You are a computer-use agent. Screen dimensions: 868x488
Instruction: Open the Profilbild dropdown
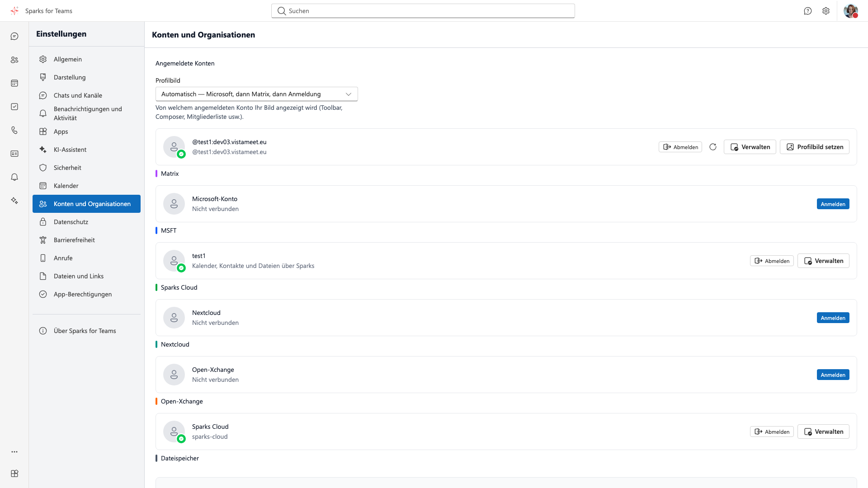(256, 94)
